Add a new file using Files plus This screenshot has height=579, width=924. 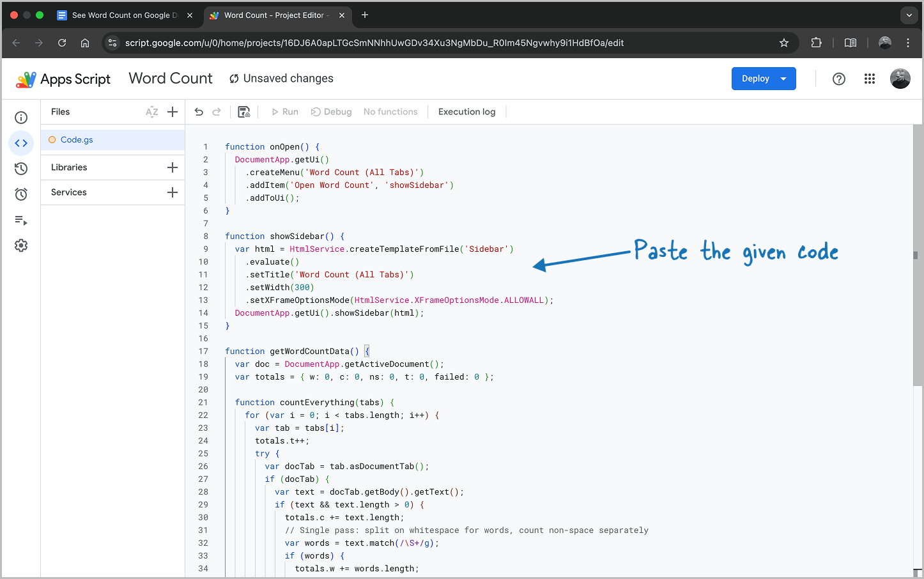[173, 112]
